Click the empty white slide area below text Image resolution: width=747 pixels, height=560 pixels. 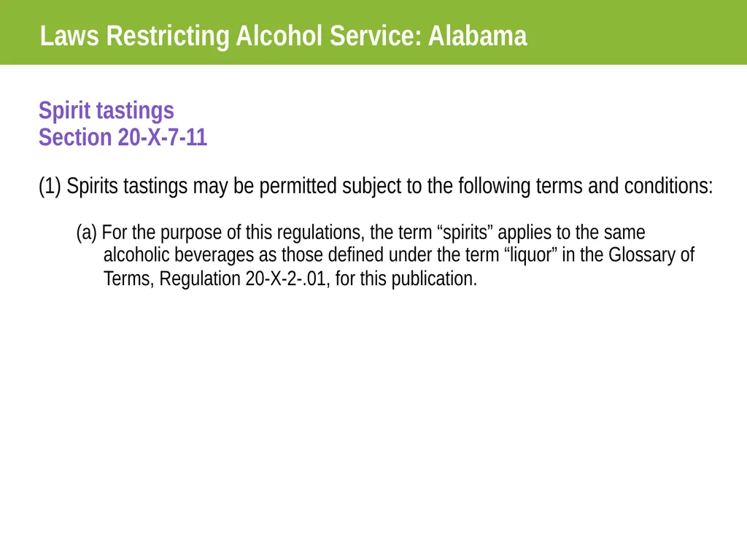[373, 419]
